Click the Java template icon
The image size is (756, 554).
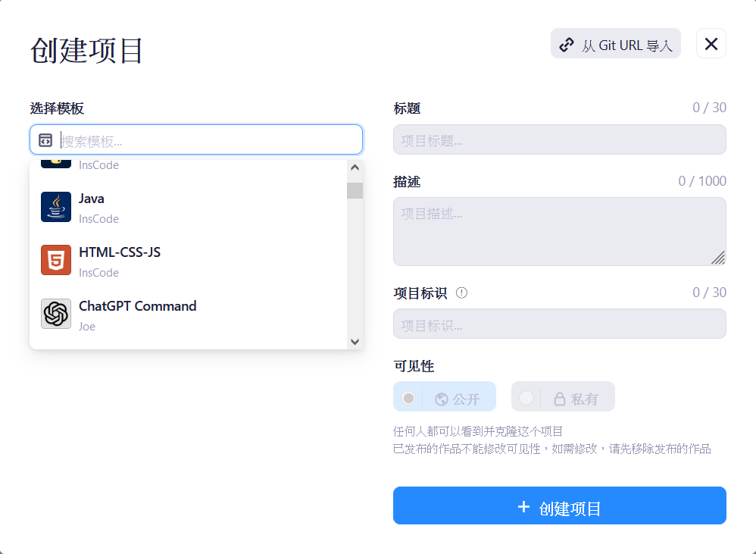pyautogui.click(x=56, y=207)
